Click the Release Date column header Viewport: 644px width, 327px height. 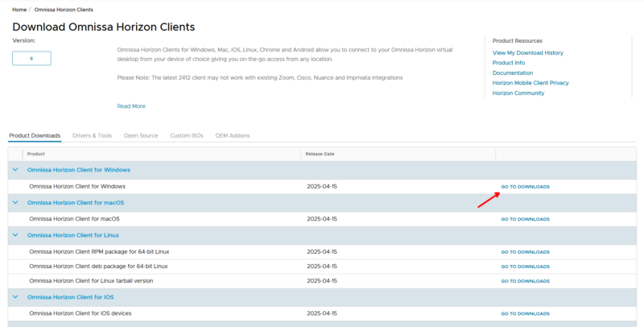point(320,154)
